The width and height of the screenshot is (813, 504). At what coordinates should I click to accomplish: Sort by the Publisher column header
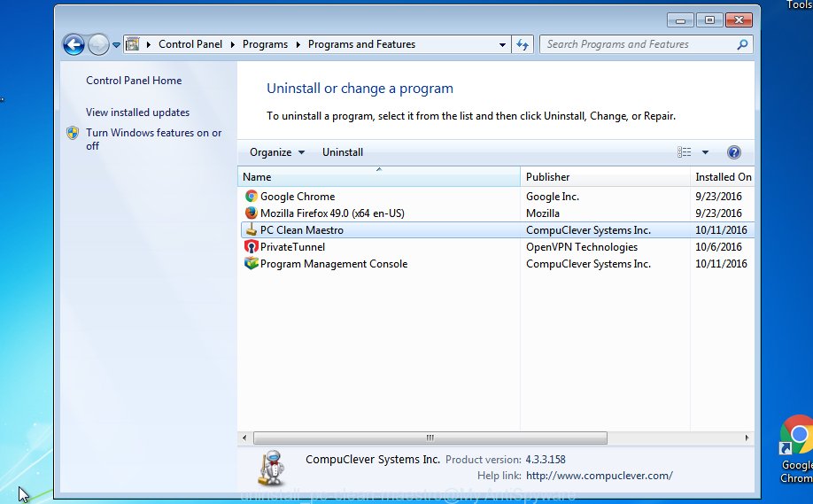[x=605, y=177]
